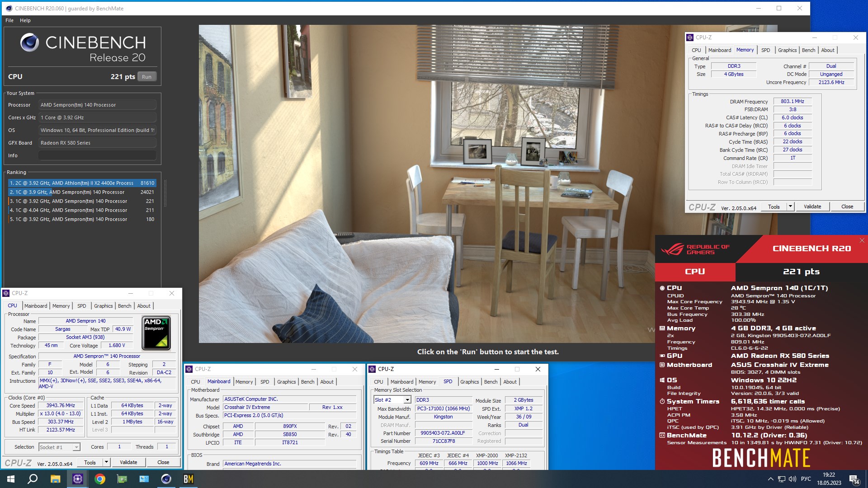
Task: Click the empty Info field in Cinebench
Action: tap(97, 155)
